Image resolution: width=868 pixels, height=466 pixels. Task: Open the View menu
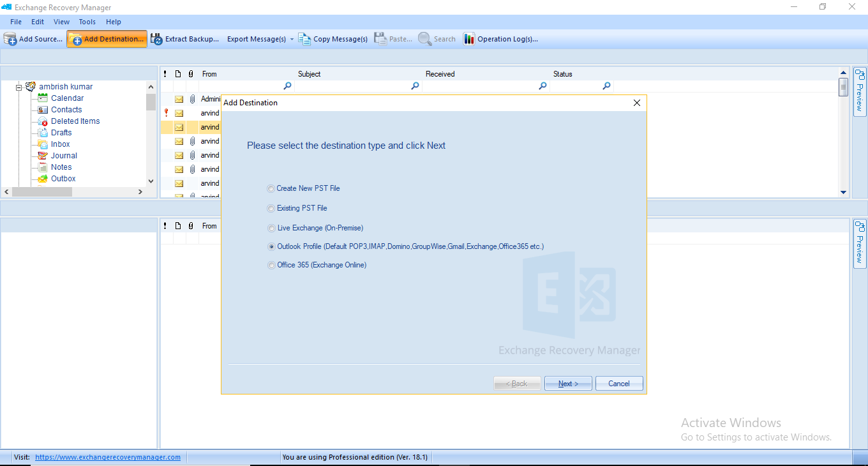click(x=62, y=22)
